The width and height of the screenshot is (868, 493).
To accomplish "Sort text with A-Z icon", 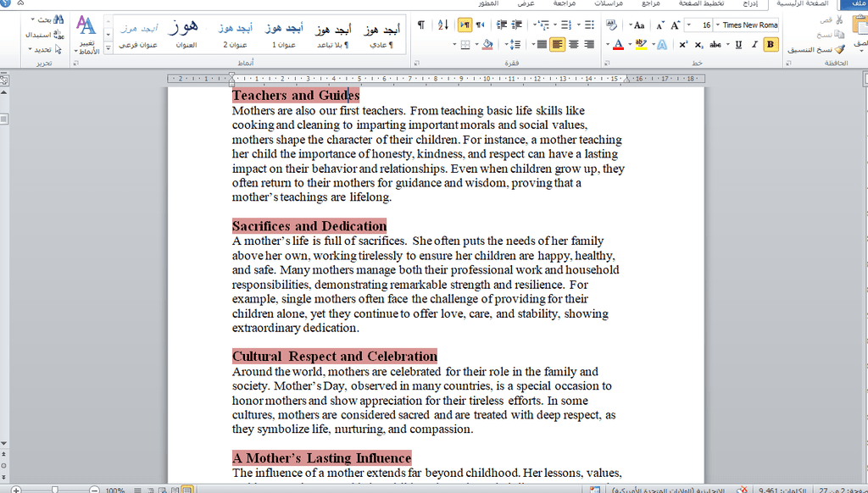I will click(443, 25).
